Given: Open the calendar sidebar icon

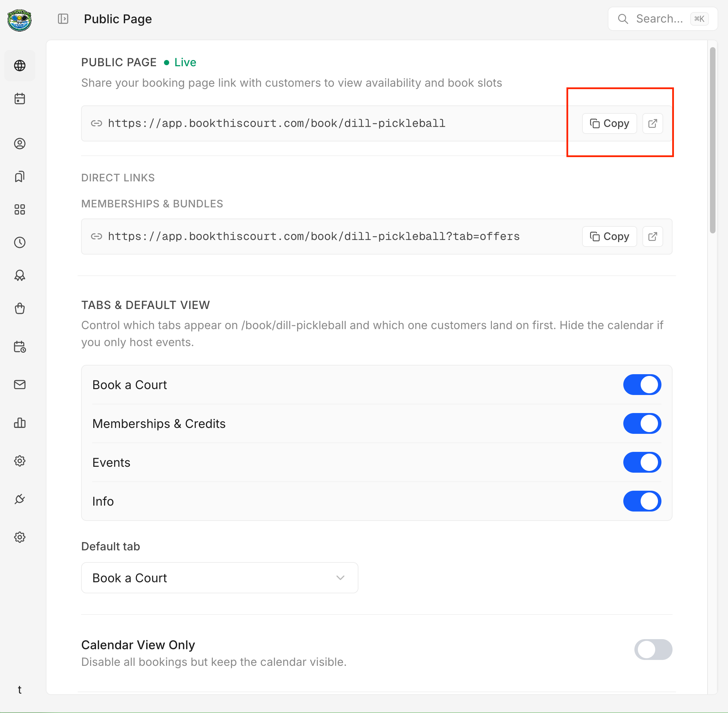Looking at the screenshot, I should click(x=20, y=99).
